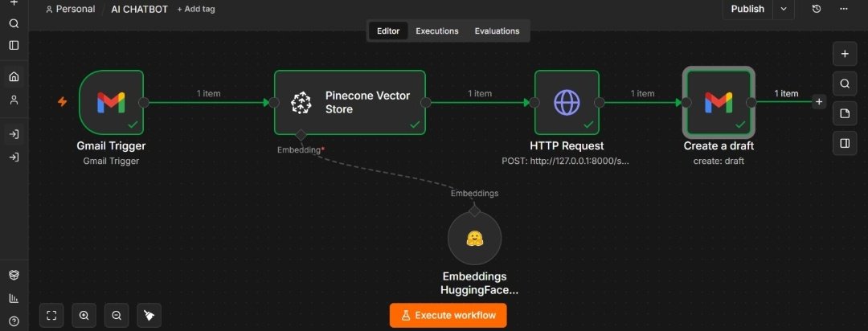
Task: Select the Embeddings HuggingFace node
Action: (x=474, y=238)
